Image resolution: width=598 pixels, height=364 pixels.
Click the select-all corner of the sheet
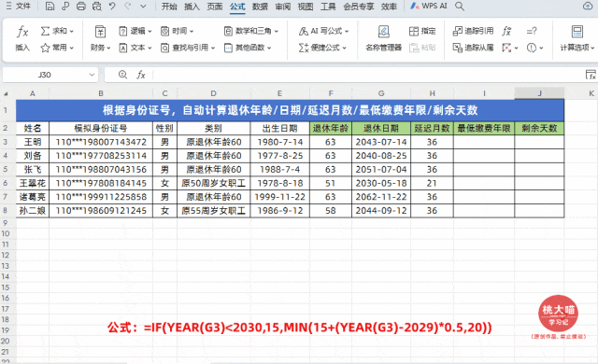pyautogui.click(x=7, y=93)
